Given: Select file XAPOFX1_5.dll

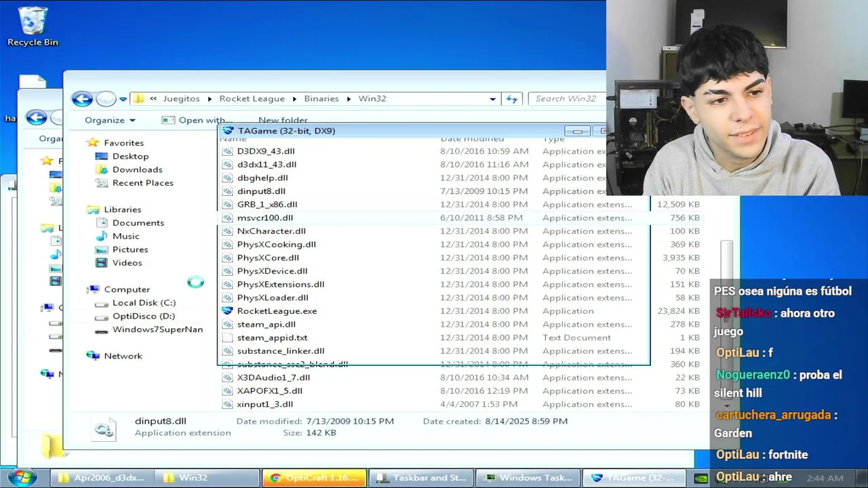Looking at the screenshot, I should tap(270, 391).
